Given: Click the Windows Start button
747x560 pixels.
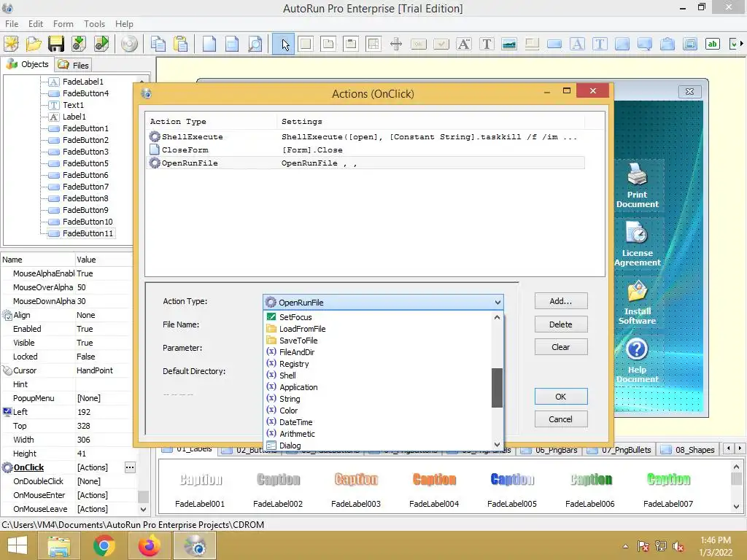Looking at the screenshot, I should tap(18, 545).
